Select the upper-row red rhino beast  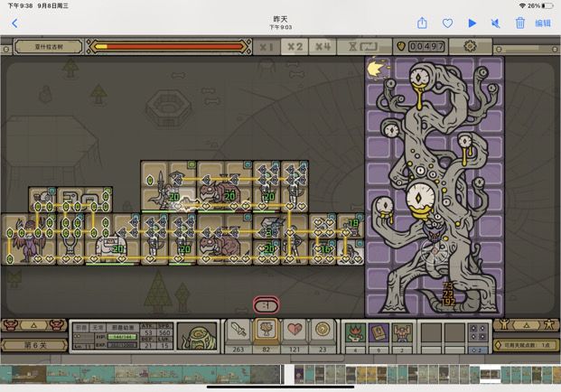pos(222,194)
